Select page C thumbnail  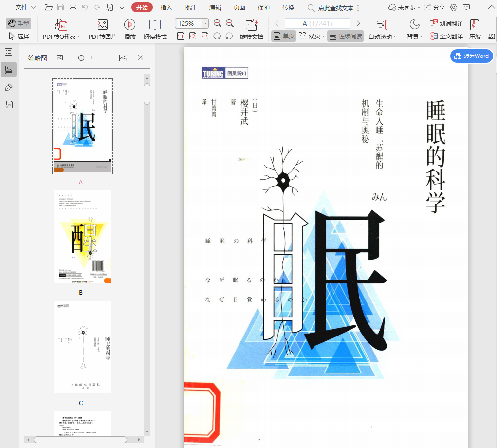(x=82, y=347)
